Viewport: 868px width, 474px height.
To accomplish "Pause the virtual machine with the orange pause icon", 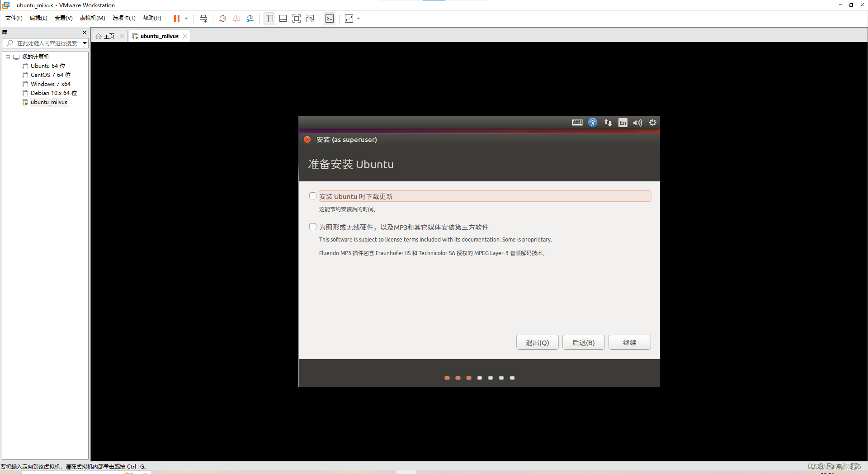I will point(177,19).
